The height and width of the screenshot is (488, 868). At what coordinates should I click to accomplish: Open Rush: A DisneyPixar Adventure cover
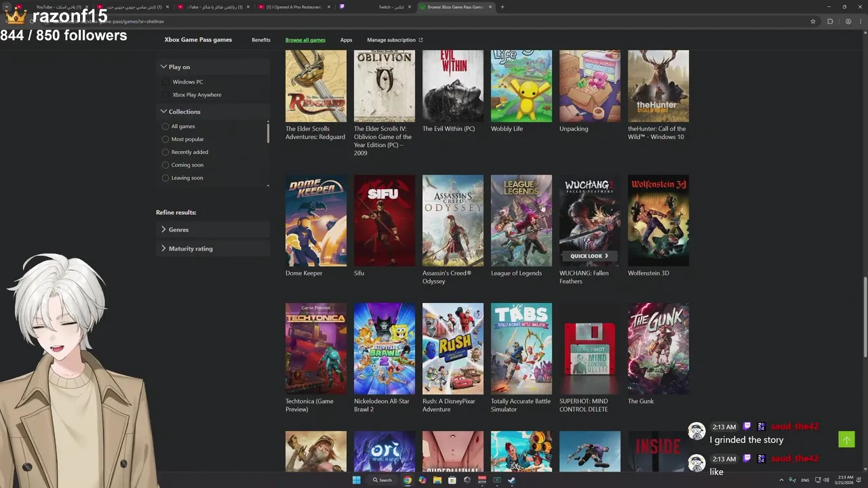453,349
